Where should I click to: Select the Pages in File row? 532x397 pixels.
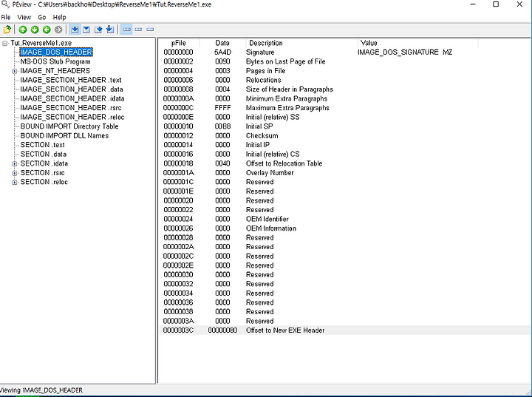pyautogui.click(x=344, y=71)
